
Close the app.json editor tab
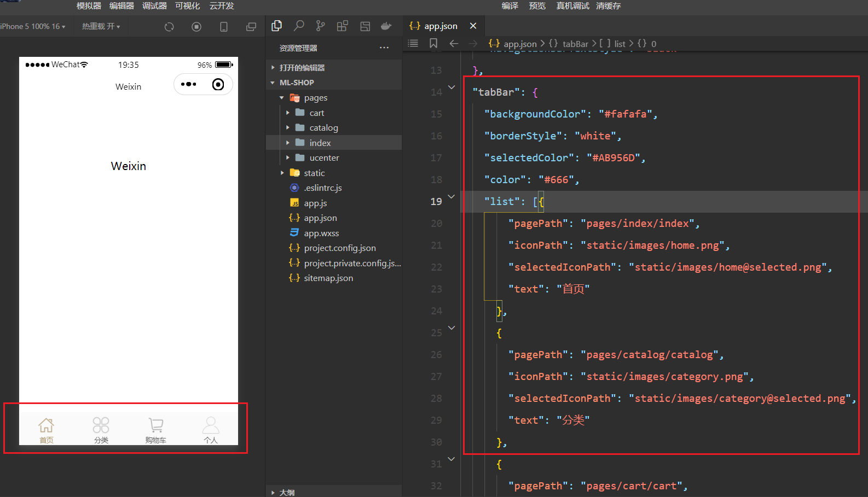coord(473,26)
